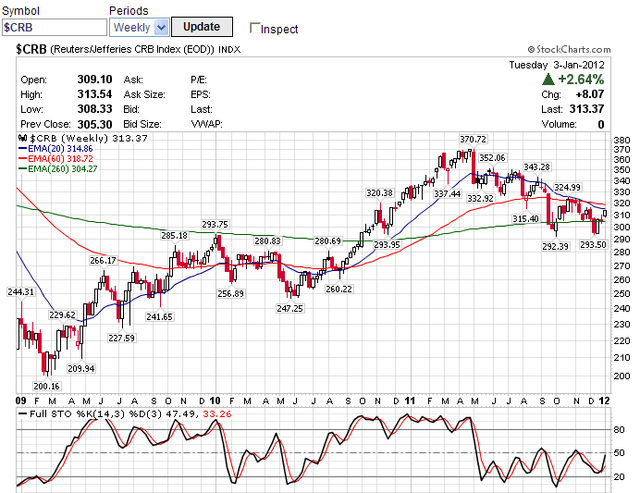
Task: Click the 227.59 price label
Action: click(x=122, y=338)
